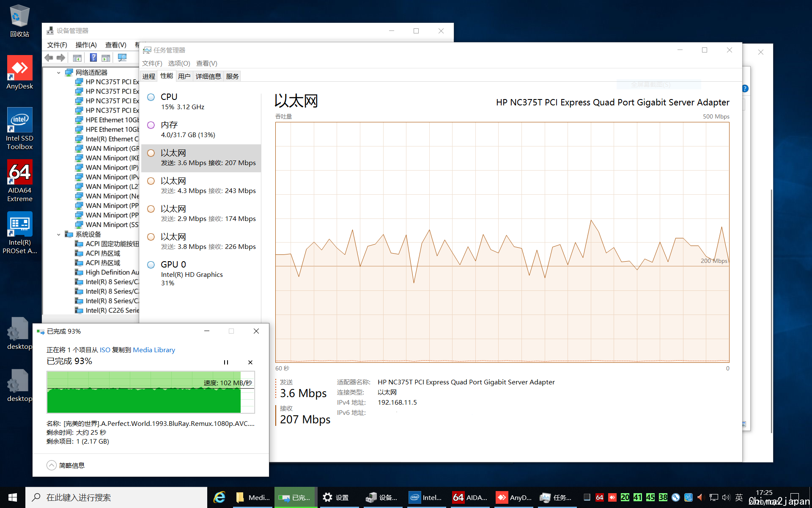Switch to 服务 services tab
812x508 pixels.
[x=232, y=76]
